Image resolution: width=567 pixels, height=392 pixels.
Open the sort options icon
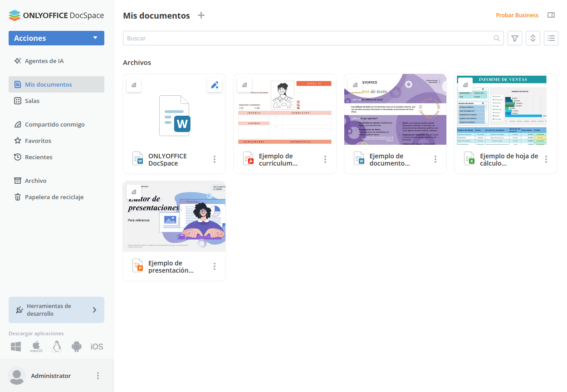(533, 39)
